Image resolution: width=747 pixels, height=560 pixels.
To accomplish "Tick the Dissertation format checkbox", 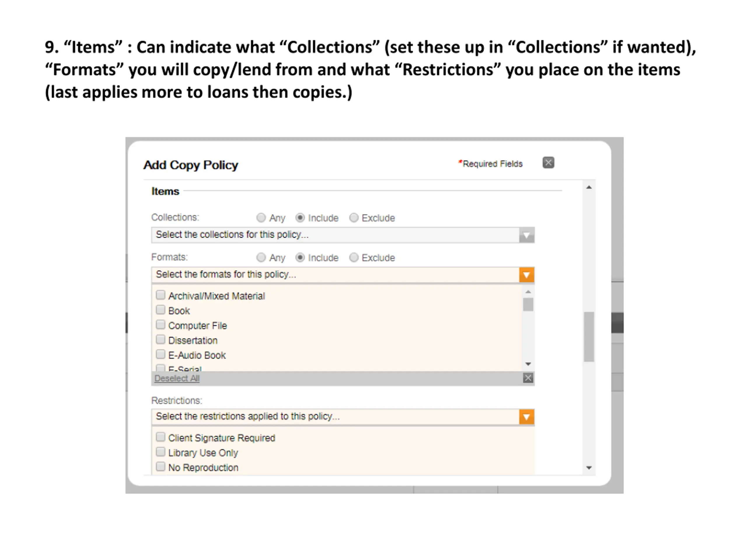I will (160, 339).
